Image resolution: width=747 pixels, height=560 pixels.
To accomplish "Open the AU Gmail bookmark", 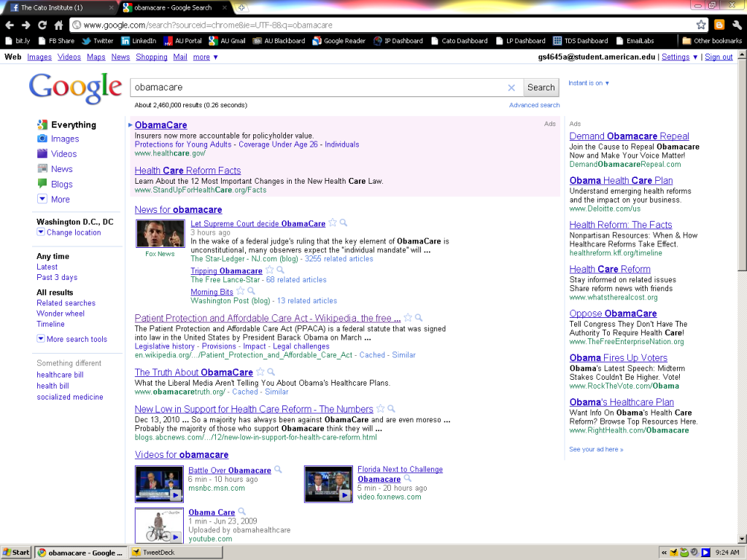I will [x=228, y=41].
